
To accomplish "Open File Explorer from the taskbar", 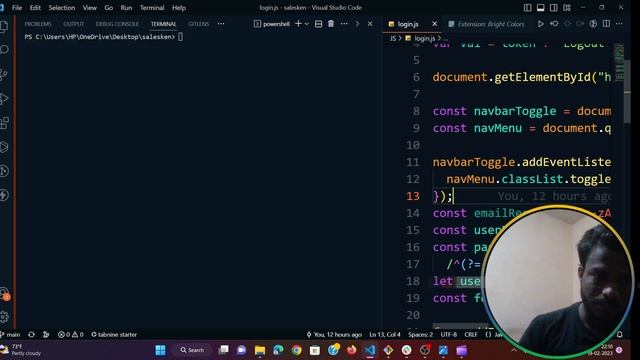I will pos(260,350).
